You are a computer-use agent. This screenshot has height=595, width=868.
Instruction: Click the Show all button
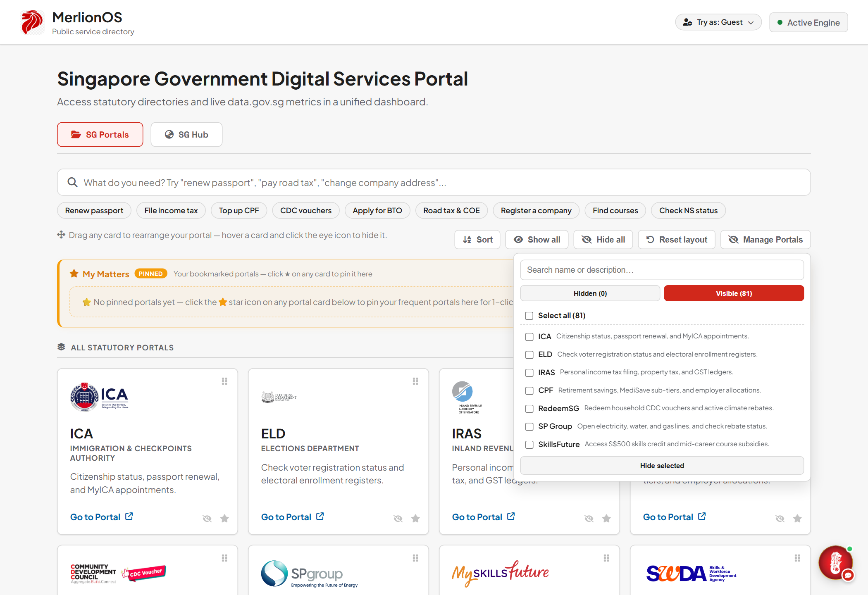537,240
